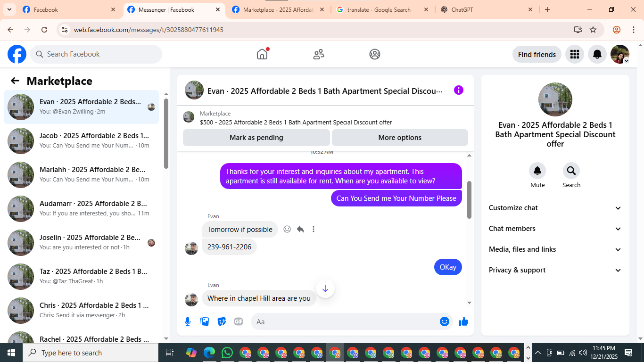Open the Marketplace $500 listing link
This screenshot has width=644, height=362.
pyautogui.click(x=296, y=122)
